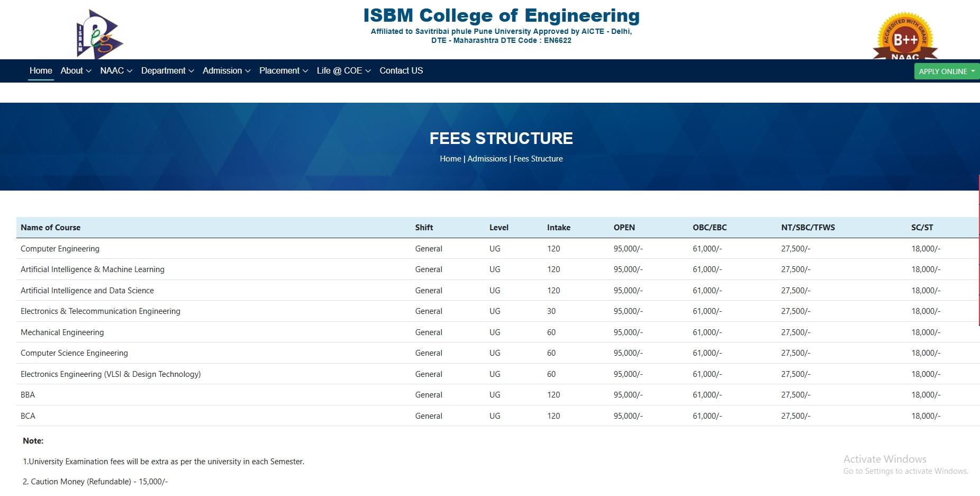Open the Placement dropdown menu
980x496 pixels.
pos(283,71)
